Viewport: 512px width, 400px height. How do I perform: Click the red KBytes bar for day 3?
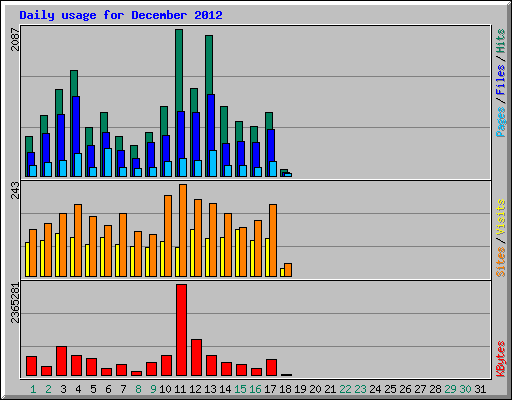[62, 361]
